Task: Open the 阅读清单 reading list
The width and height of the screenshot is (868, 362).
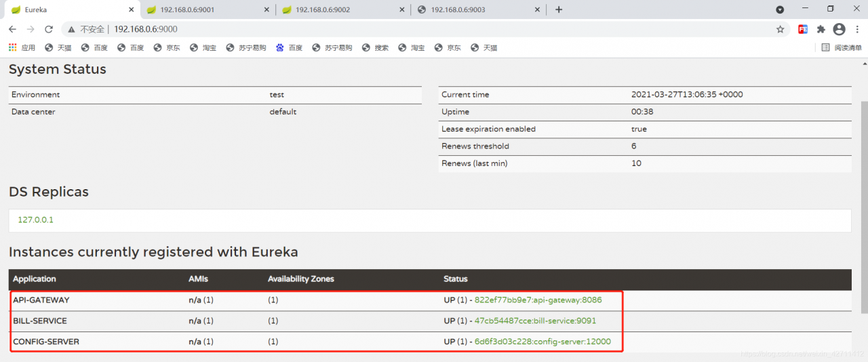Action: [x=842, y=47]
